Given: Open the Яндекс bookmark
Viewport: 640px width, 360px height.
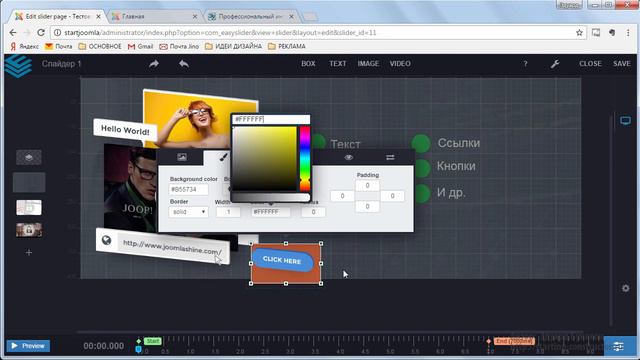Looking at the screenshot, I should click(24, 47).
